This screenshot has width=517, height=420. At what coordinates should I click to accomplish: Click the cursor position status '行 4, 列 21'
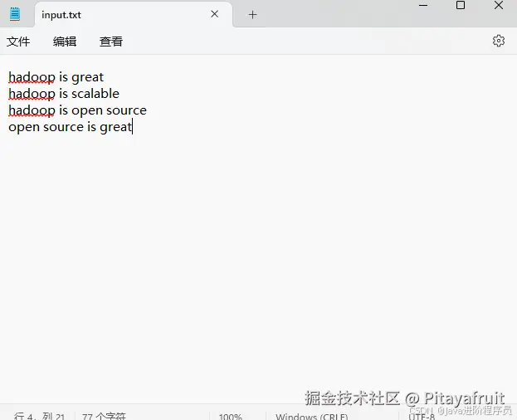coord(40,416)
